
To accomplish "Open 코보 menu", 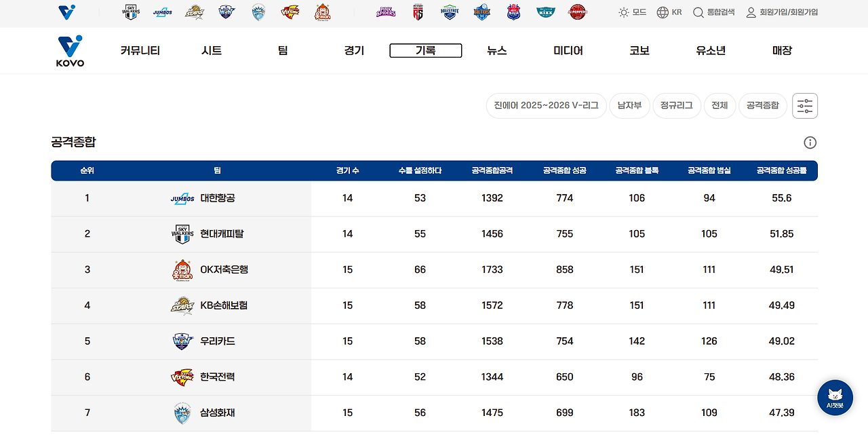I will coord(639,51).
